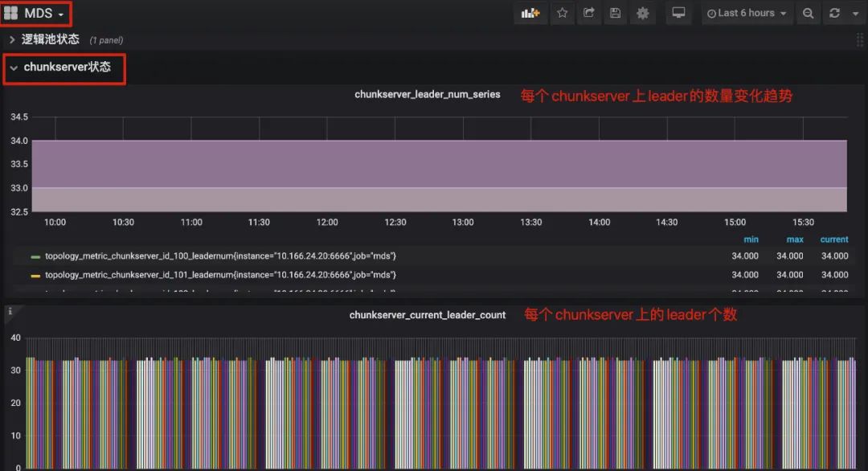Viewport: 868px width, 471px height.
Task: Click the dashboard grid icon beside MDS
Action: (x=10, y=13)
